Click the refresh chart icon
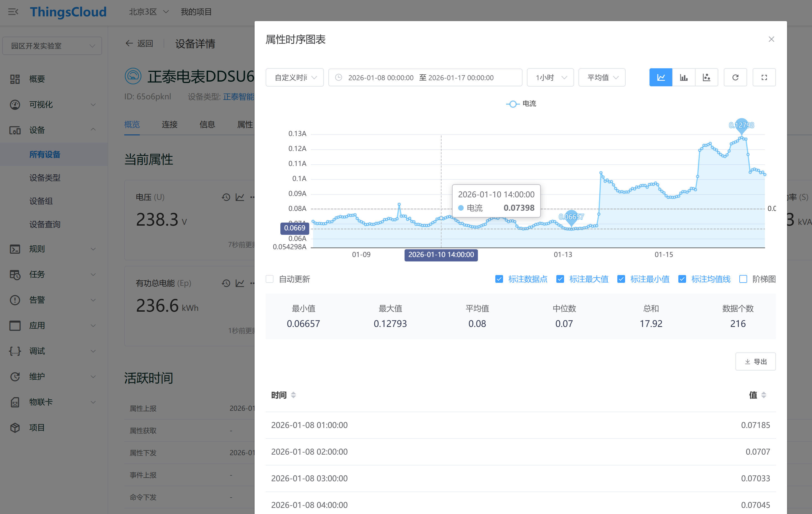 (735, 78)
